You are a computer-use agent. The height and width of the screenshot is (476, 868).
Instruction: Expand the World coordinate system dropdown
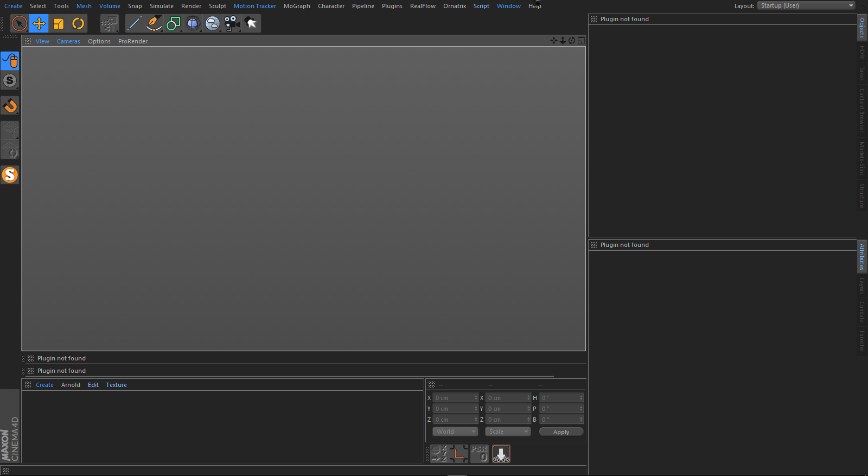coord(455,431)
